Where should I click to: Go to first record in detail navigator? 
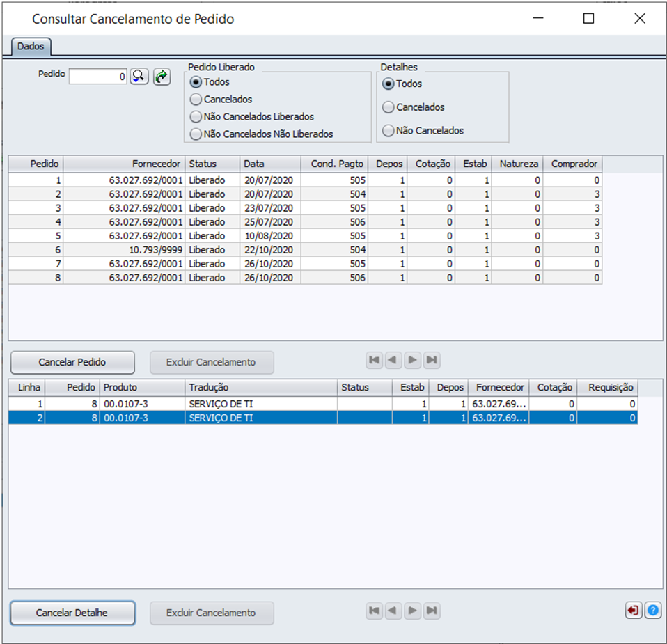point(375,611)
